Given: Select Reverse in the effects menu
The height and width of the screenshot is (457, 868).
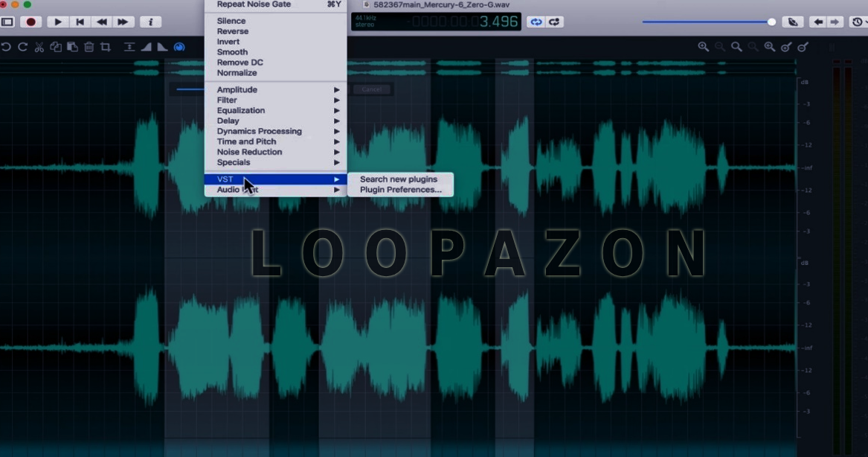Looking at the screenshot, I should point(233,31).
